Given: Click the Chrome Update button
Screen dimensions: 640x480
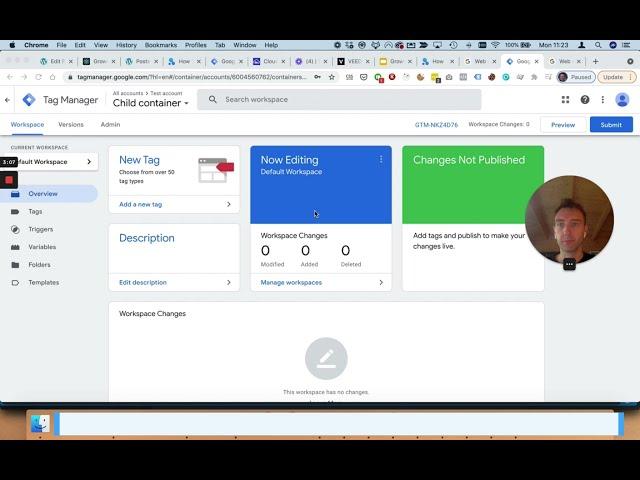Looking at the screenshot, I should click(616, 77).
